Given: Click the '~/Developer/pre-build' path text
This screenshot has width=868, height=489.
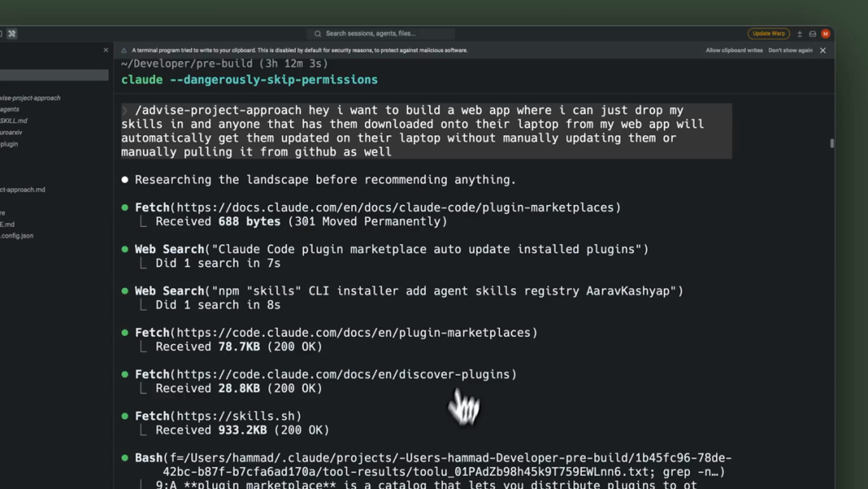Looking at the screenshot, I should (x=187, y=64).
